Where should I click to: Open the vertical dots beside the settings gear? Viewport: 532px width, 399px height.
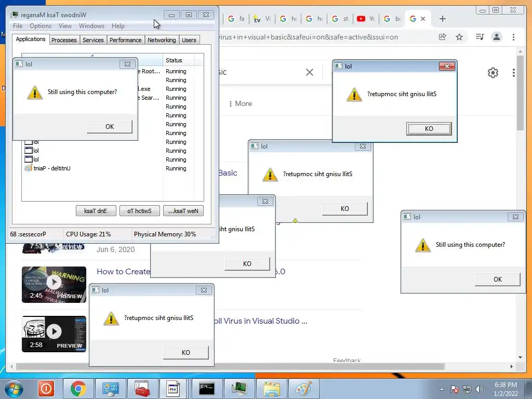[x=514, y=73]
